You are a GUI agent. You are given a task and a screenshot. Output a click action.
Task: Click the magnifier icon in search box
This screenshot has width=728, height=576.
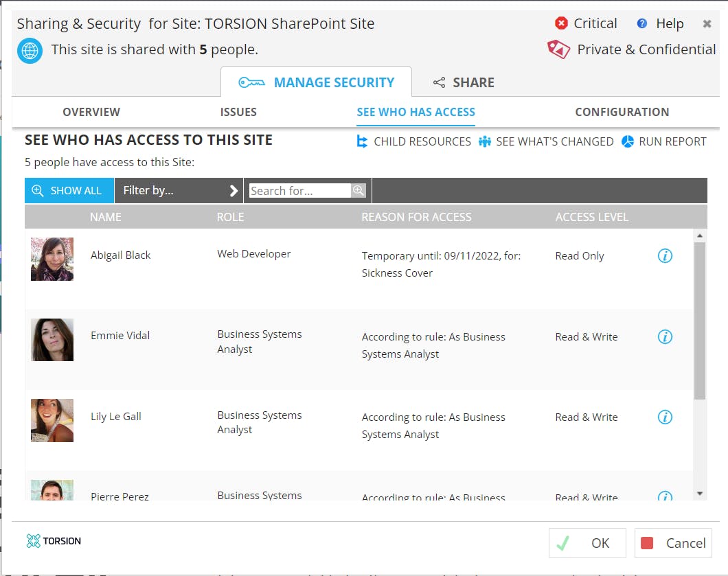tap(359, 191)
